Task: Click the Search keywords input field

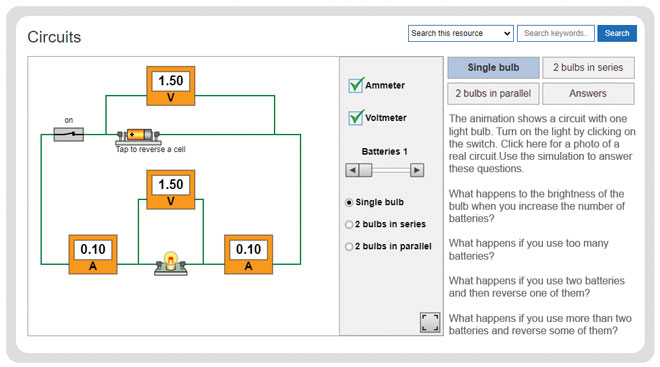Action: click(556, 33)
